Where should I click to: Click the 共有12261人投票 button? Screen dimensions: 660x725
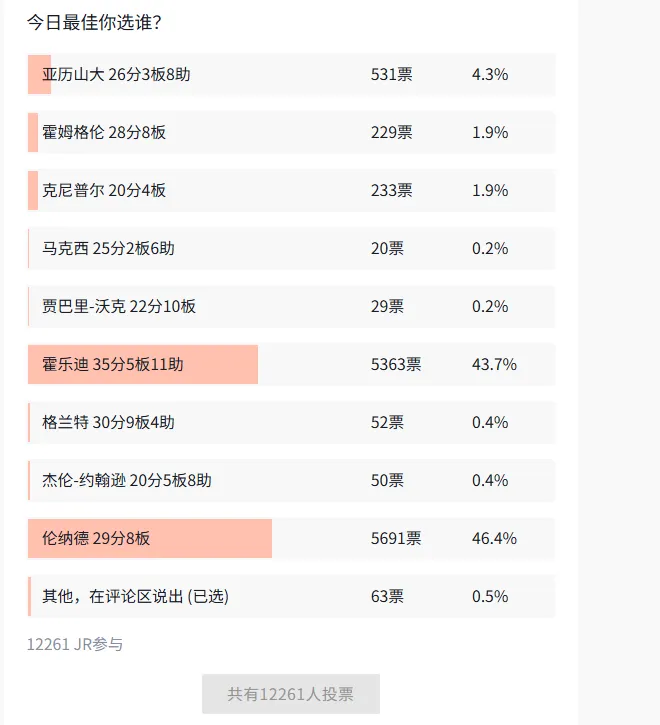coord(290,694)
